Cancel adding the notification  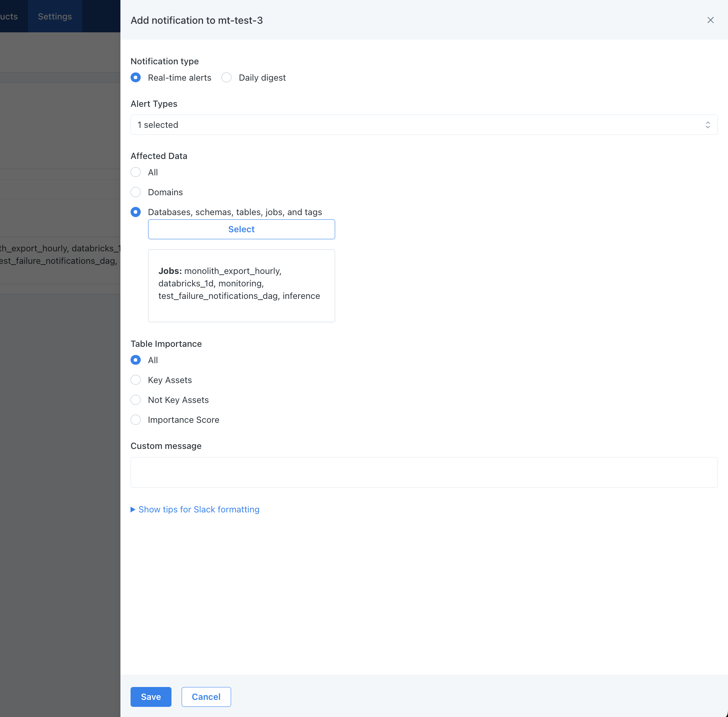point(206,697)
